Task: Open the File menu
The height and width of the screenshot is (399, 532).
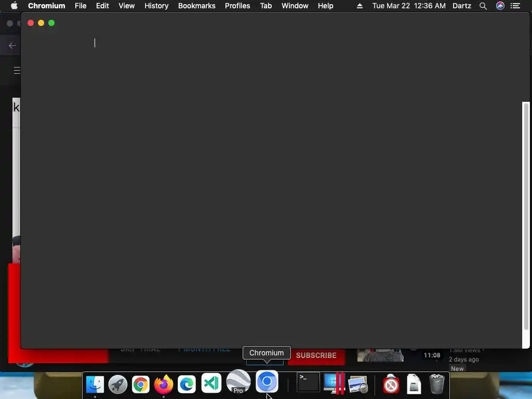Action: point(81,6)
